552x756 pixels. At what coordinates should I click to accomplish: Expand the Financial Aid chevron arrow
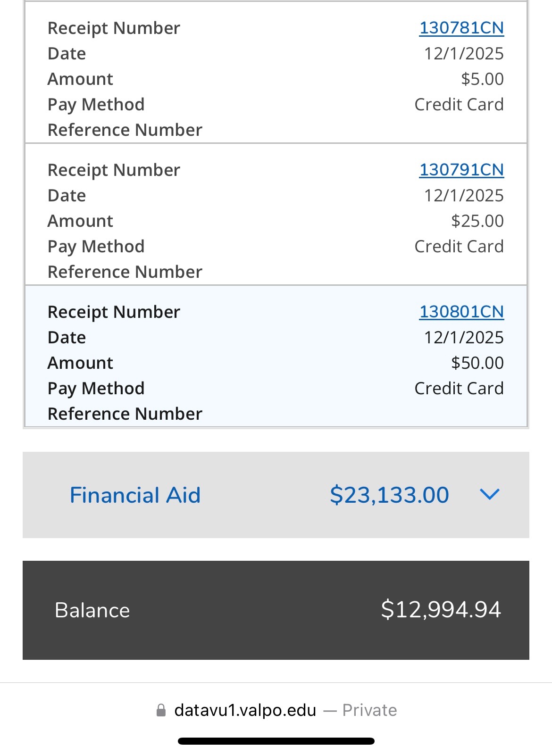[489, 495]
